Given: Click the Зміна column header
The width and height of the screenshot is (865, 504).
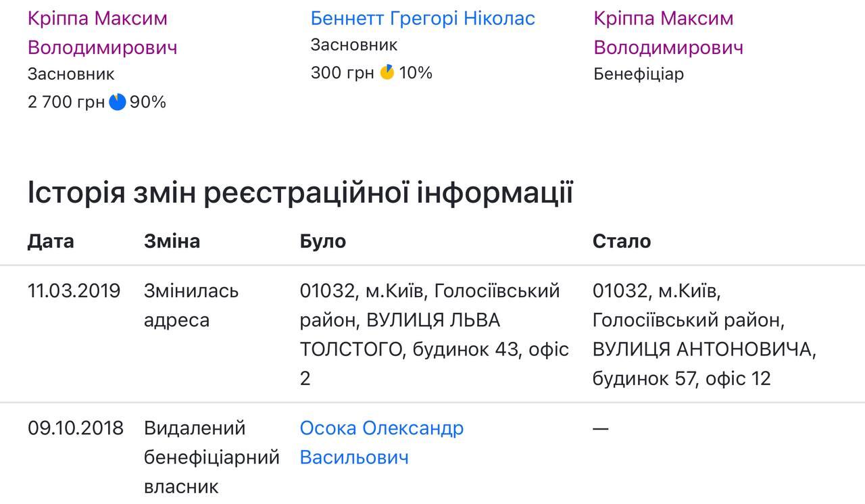Looking at the screenshot, I should (x=172, y=241).
